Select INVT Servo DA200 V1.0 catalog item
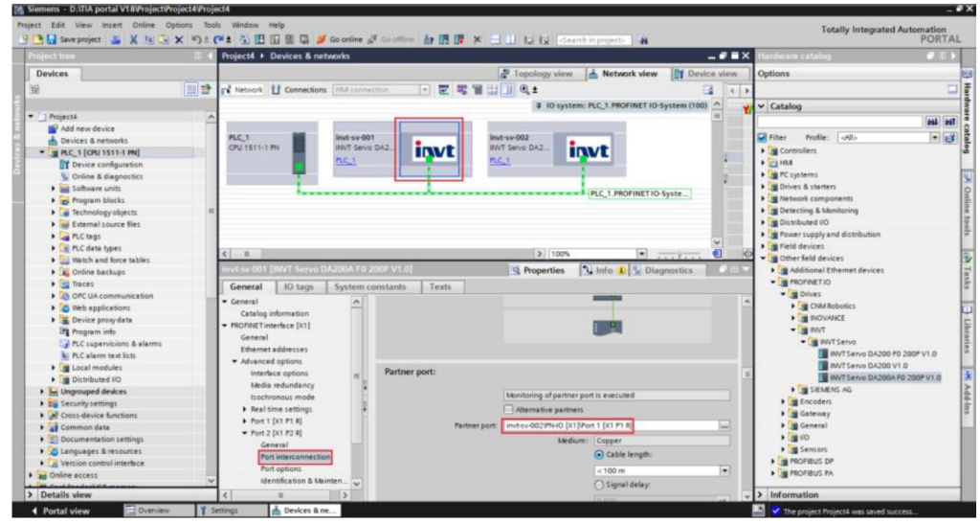This screenshot has height=523, width=980. tap(868, 366)
